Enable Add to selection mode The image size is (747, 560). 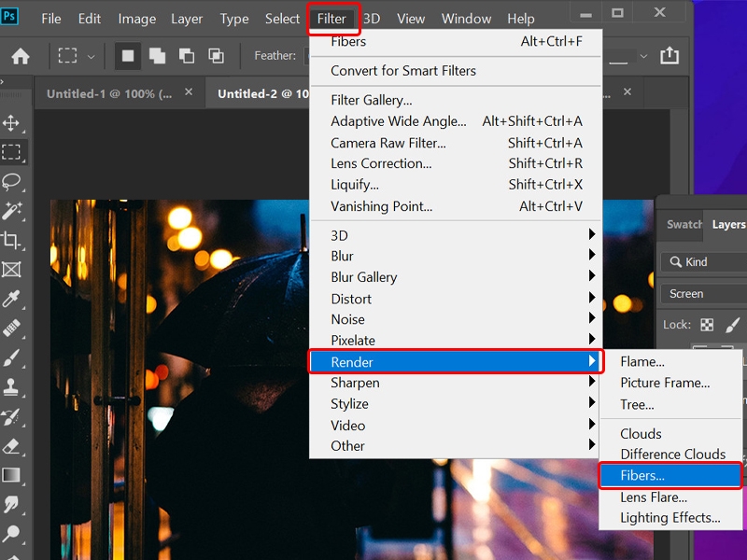point(155,56)
